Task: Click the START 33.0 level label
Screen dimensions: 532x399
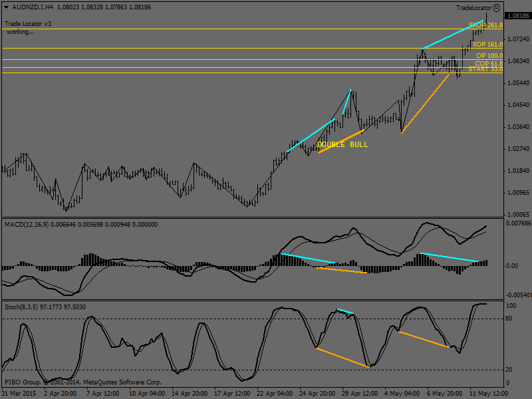Action: coord(485,69)
